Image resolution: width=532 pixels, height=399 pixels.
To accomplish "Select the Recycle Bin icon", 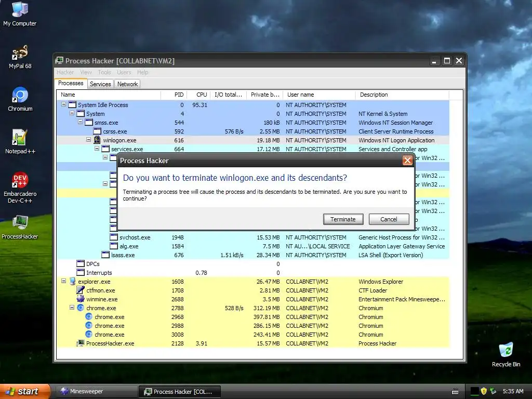I will click(506, 355).
